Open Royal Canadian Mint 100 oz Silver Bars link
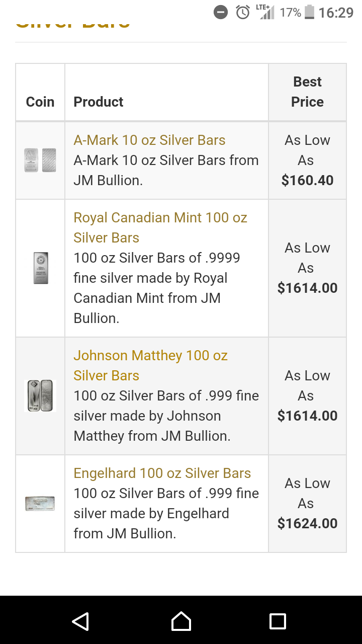This screenshot has height=644, width=362. 160,227
